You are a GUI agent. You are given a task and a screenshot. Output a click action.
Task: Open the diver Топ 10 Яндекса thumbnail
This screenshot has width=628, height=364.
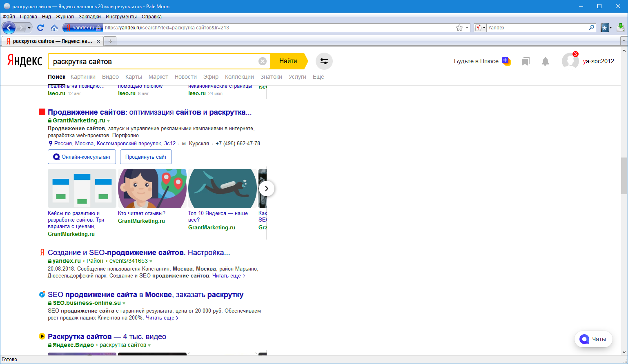click(x=223, y=189)
